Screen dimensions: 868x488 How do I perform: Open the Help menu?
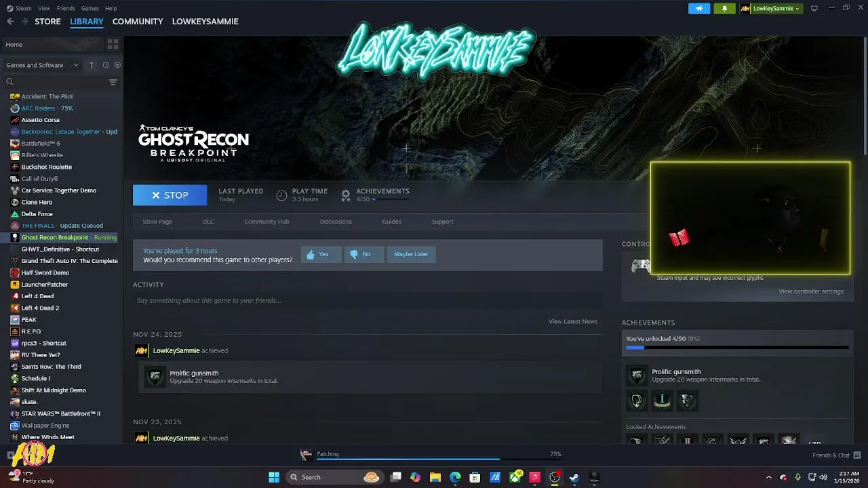[x=111, y=8]
